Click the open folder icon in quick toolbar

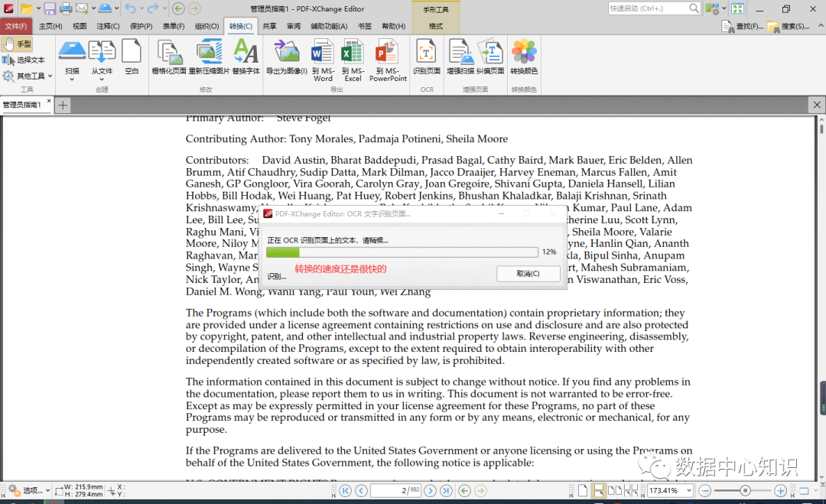coord(27,8)
